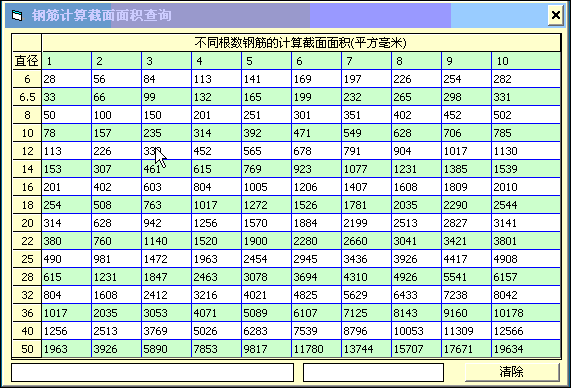571x388 pixels.
Task: Select the diameter 14 row header
Action: 27,169
